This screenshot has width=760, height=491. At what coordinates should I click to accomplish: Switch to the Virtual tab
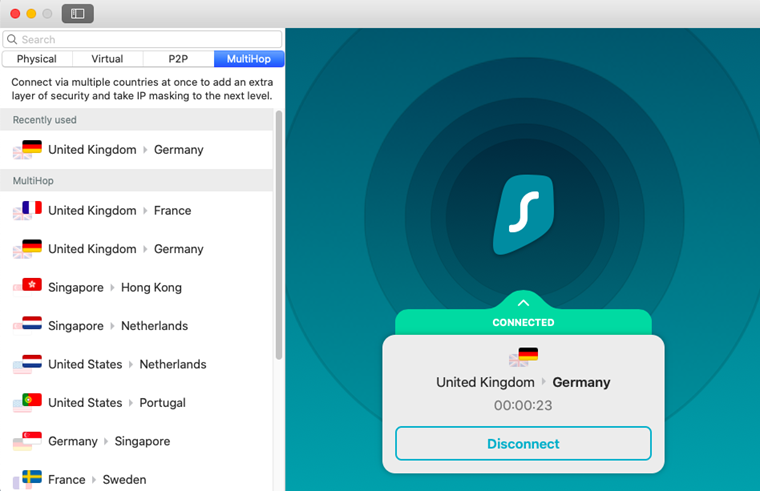[x=107, y=59]
